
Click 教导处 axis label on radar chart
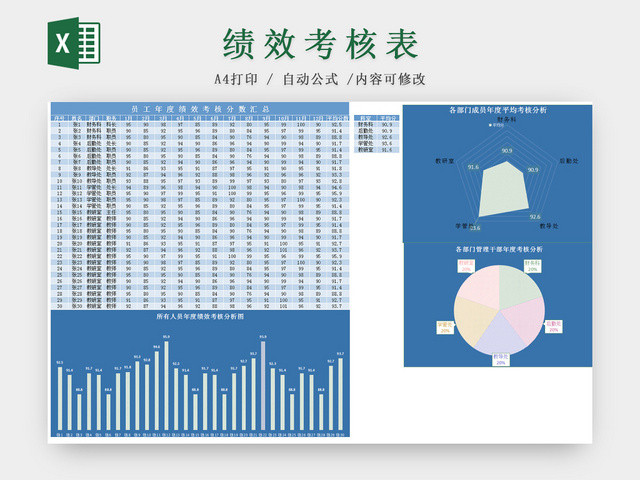pyautogui.click(x=549, y=226)
